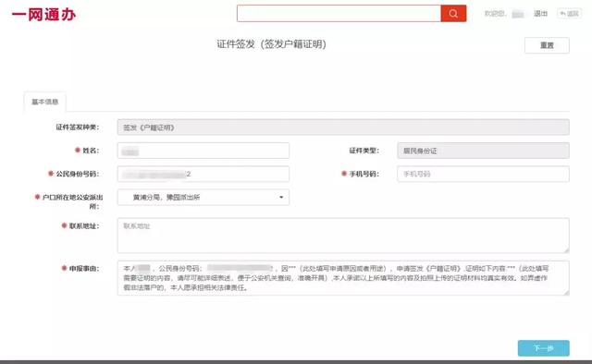The width and height of the screenshot is (592, 364).
Task: Click the 公民身份号码 input field
Action: (x=203, y=174)
